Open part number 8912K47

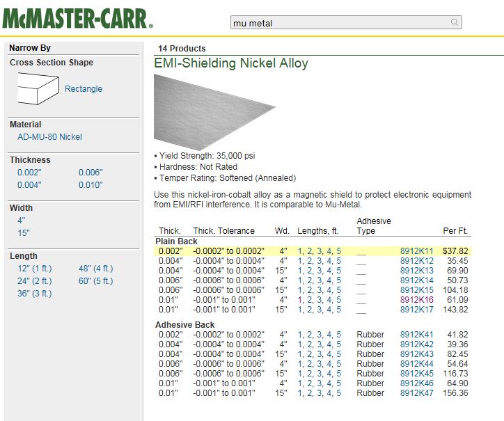[416, 393]
